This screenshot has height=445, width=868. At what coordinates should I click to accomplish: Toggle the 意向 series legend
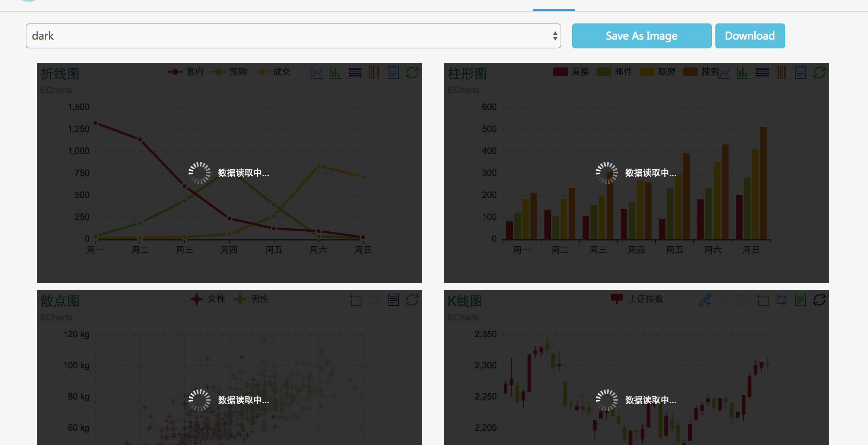[x=186, y=72]
